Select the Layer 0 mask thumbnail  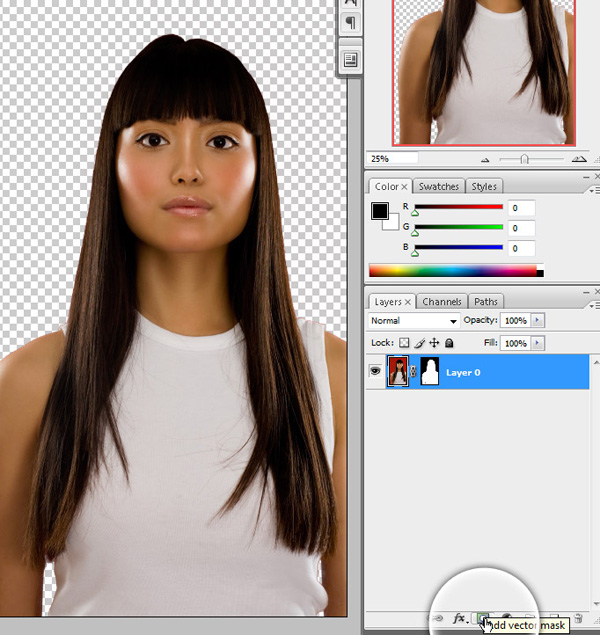coord(430,371)
